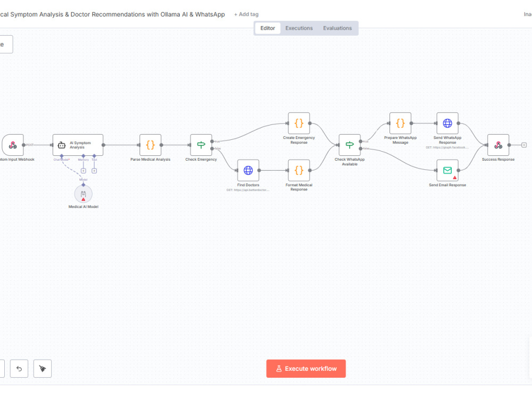Viewport: 532px width, 399px height.
Task: Click the Success Response label
Action: pyautogui.click(x=498, y=160)
